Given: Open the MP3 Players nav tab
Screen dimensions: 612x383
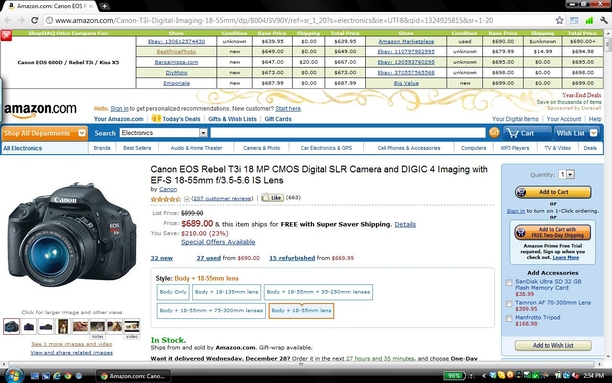Looking at the screenshot, I should [515, 148].
